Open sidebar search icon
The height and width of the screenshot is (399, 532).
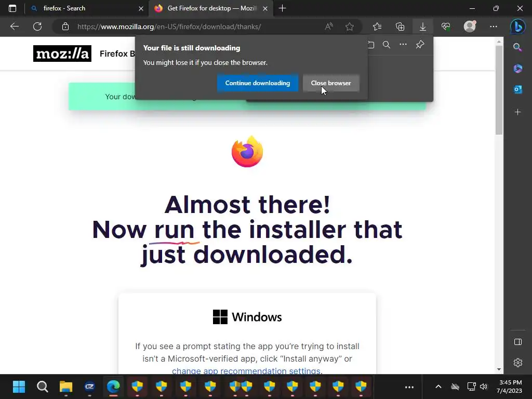click(518, 47)
